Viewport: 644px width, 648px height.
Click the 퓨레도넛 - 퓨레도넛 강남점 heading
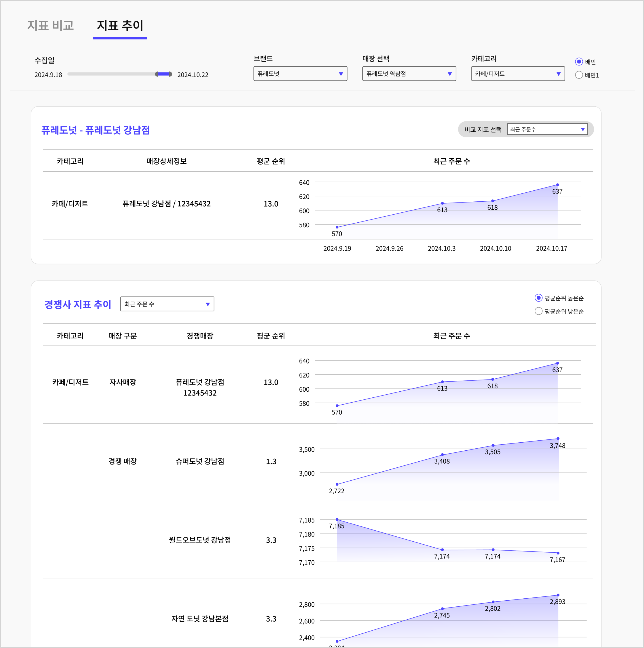click(96, 130)
